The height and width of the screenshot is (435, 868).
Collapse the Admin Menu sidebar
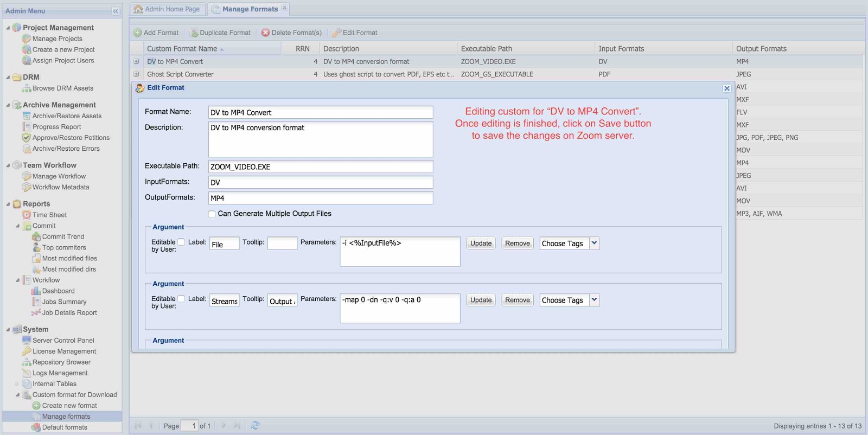click(x=116, y=11)
